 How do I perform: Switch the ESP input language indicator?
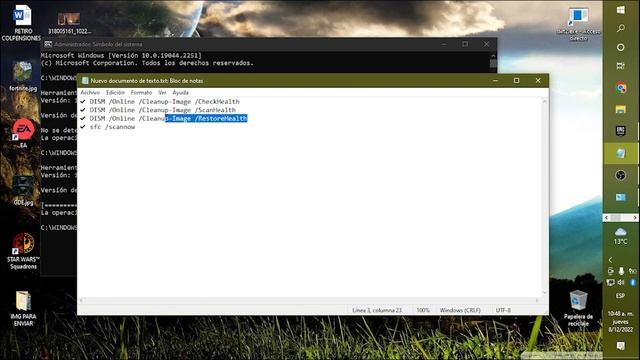[620, 296]
